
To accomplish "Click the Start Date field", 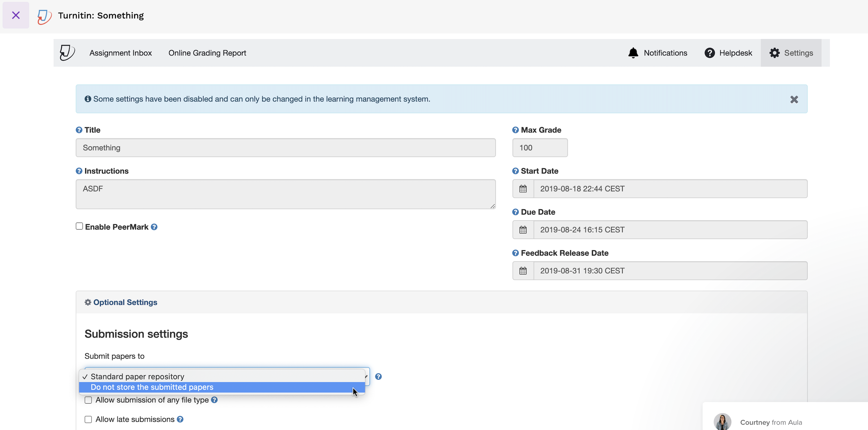I will coord(670,189).
